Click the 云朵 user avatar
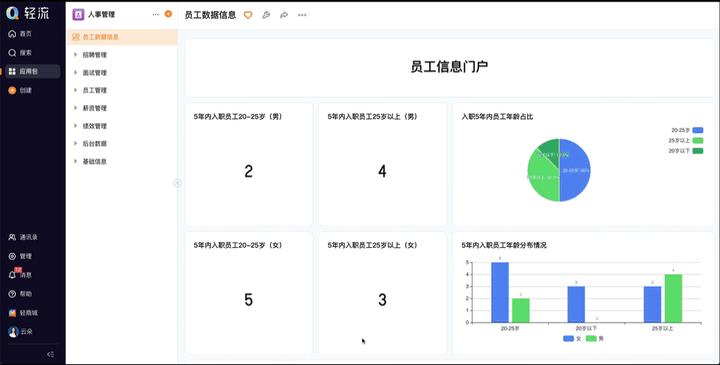 pos(13,331)
